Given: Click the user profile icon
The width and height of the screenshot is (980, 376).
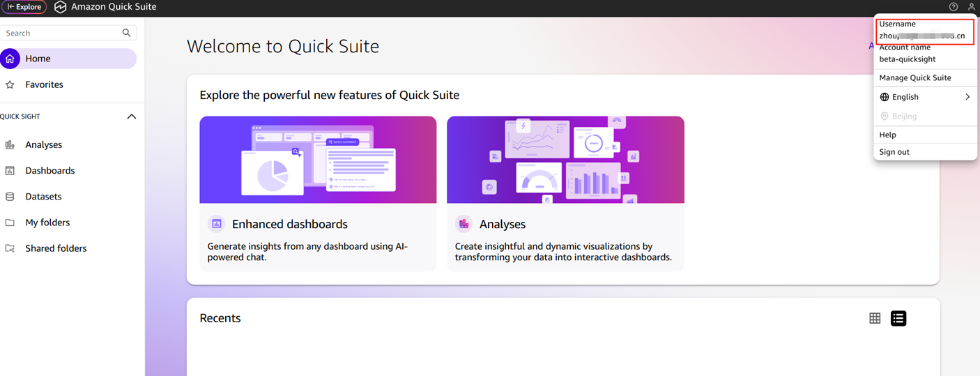Looking at the screenshot, I should point(972,7).
